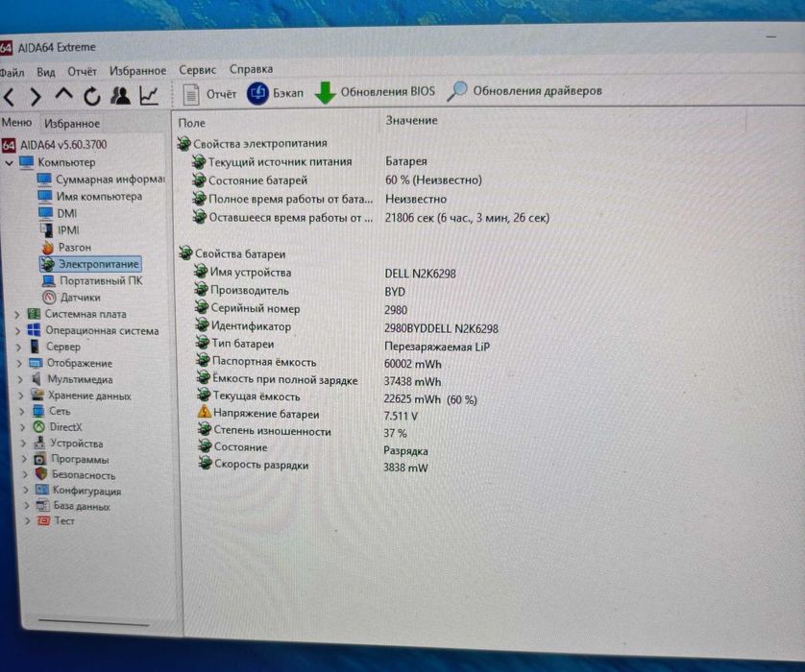
Task: Click the warning icon beside Напряжение батареи
Action: coord(204,412)
